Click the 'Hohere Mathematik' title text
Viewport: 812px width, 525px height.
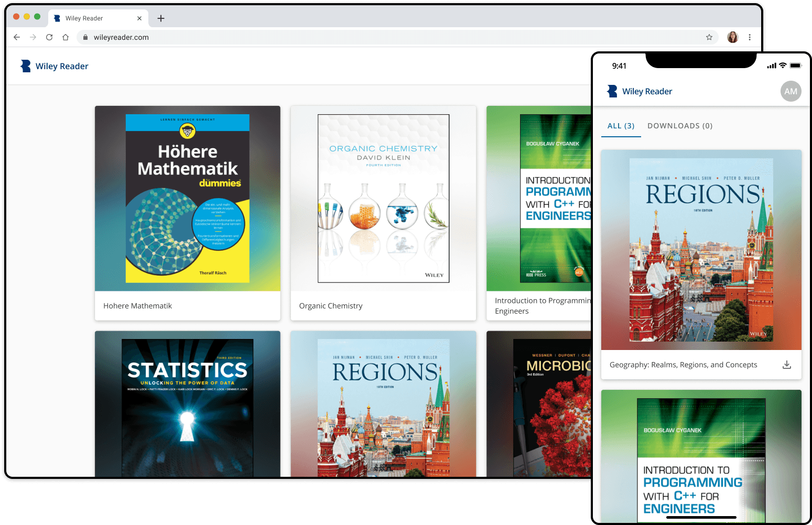137,306
